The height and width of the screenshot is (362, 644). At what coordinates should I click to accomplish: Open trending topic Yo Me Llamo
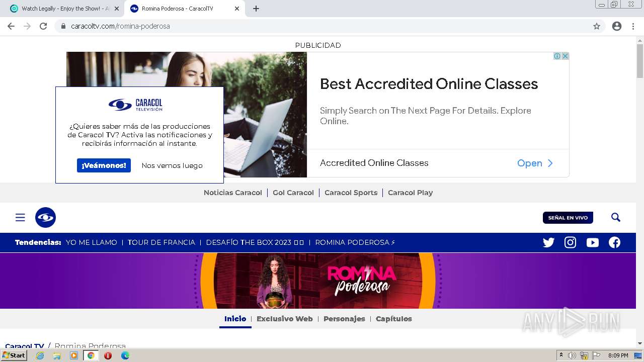(x=92, y=242)
